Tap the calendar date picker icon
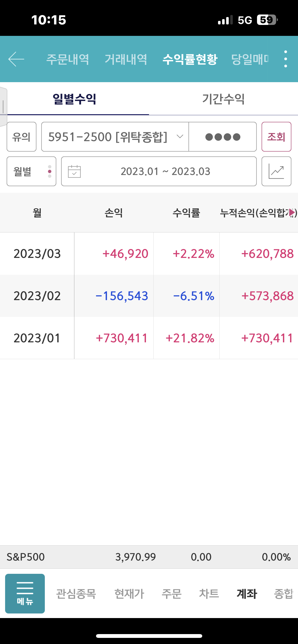This screenshot has height=644, width=298. pyautogui.click(x=74, y=171)
